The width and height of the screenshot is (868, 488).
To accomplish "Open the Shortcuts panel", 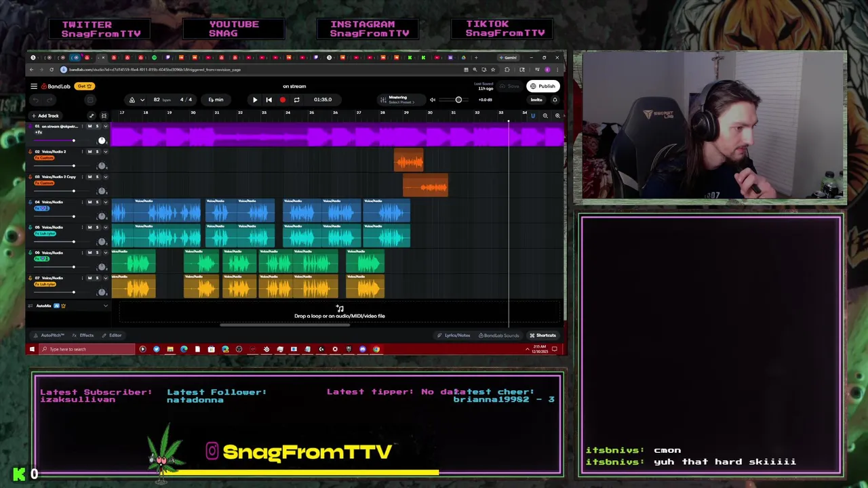I will (x=542, y=335).
